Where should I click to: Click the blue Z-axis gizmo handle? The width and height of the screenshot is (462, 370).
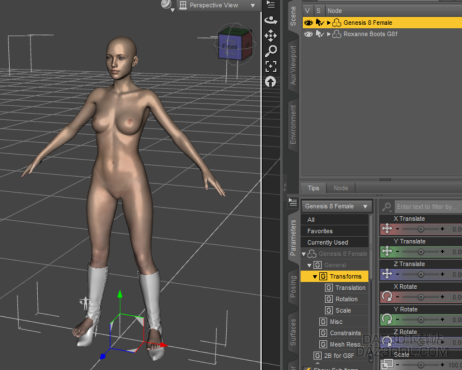click(103, 357)
